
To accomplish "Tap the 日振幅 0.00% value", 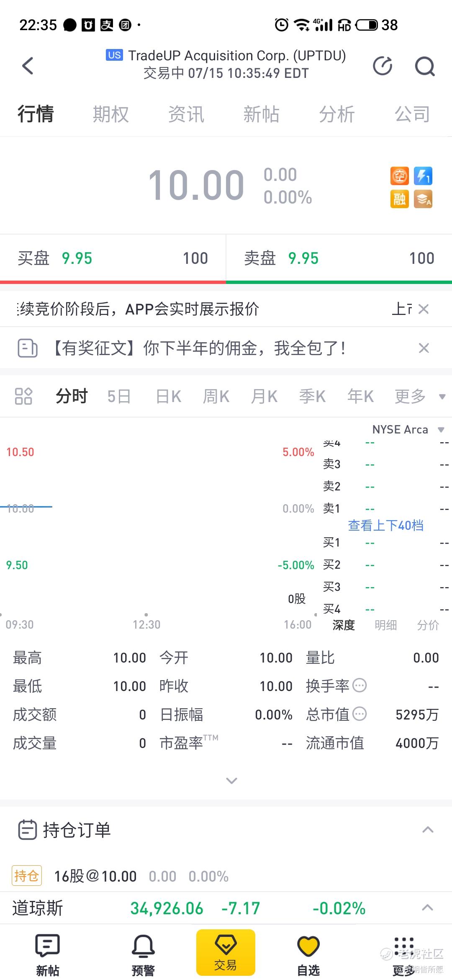I will coord(274,714).
